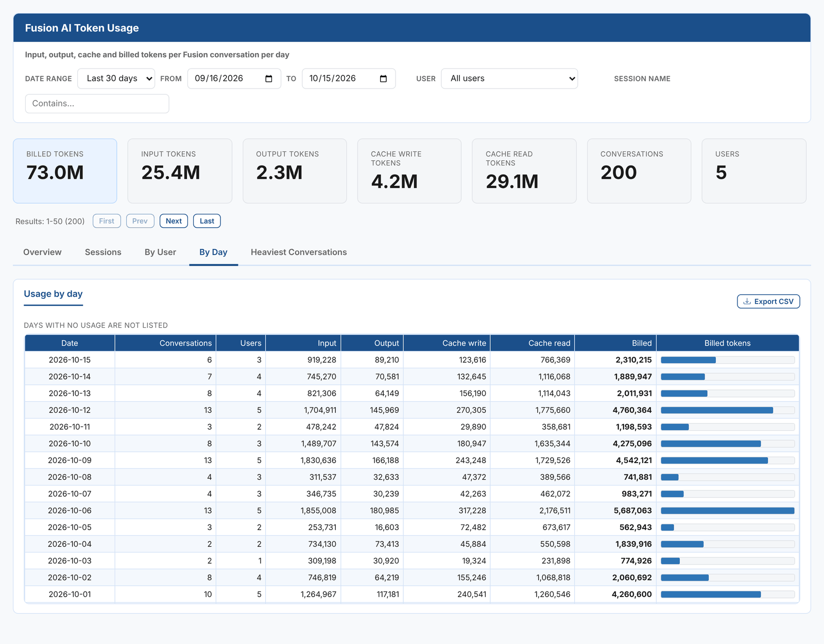Open the By User tab

pyautogui.click(x=160, y=252)
